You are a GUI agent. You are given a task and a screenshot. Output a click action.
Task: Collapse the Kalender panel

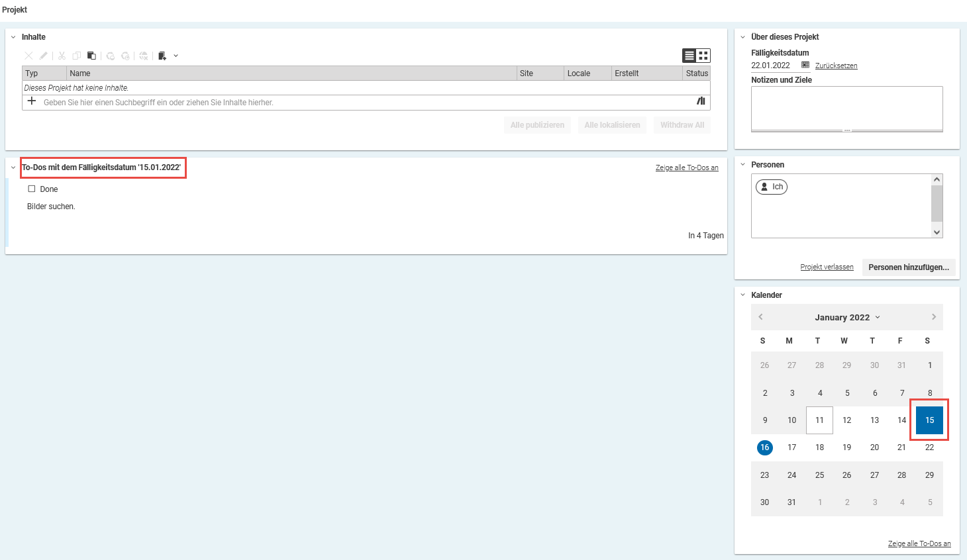(x=742, y=295)
